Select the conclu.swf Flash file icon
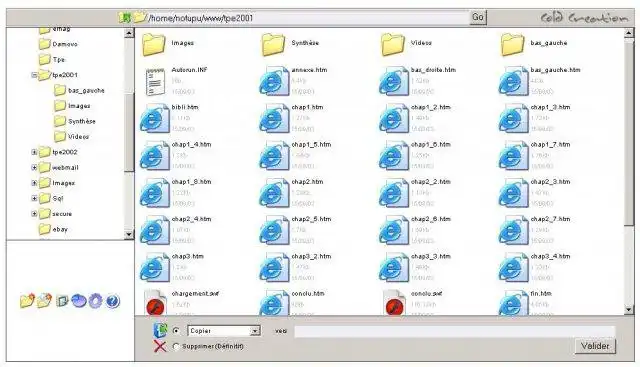Image resolution: width=640 pixels, height=367 pixels. [x=394, y=302]
